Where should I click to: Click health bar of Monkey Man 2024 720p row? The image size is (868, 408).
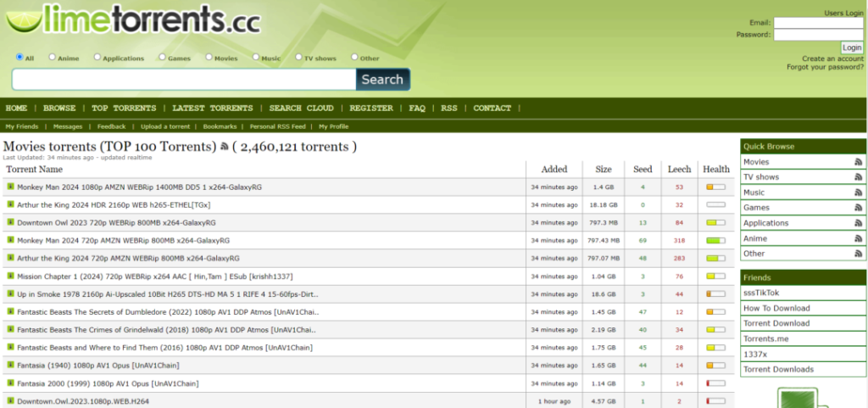tap(715, 240)
